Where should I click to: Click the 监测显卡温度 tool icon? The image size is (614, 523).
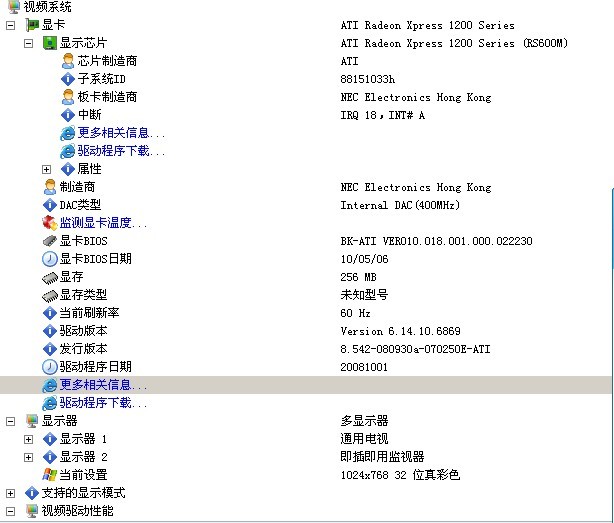50,223
